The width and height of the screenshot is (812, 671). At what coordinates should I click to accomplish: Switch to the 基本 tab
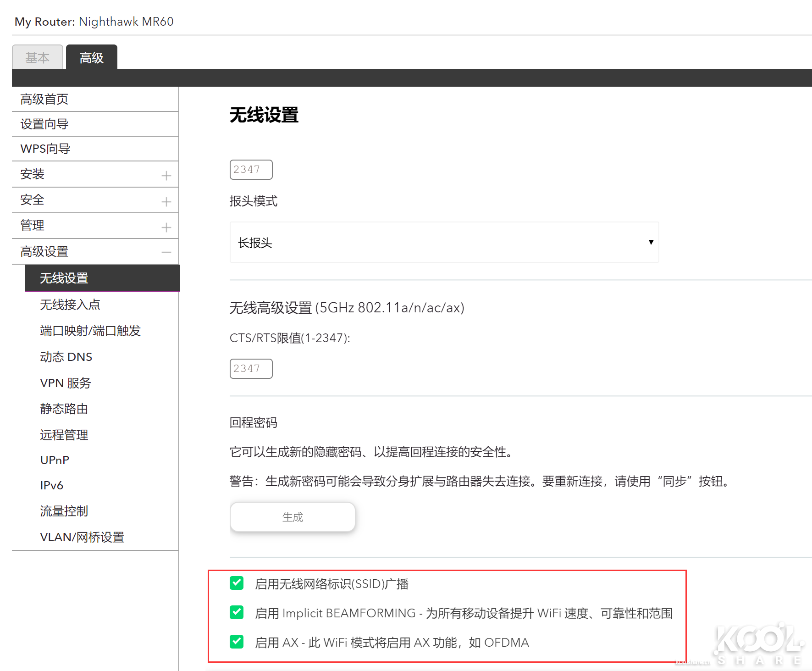click(38, 57)
